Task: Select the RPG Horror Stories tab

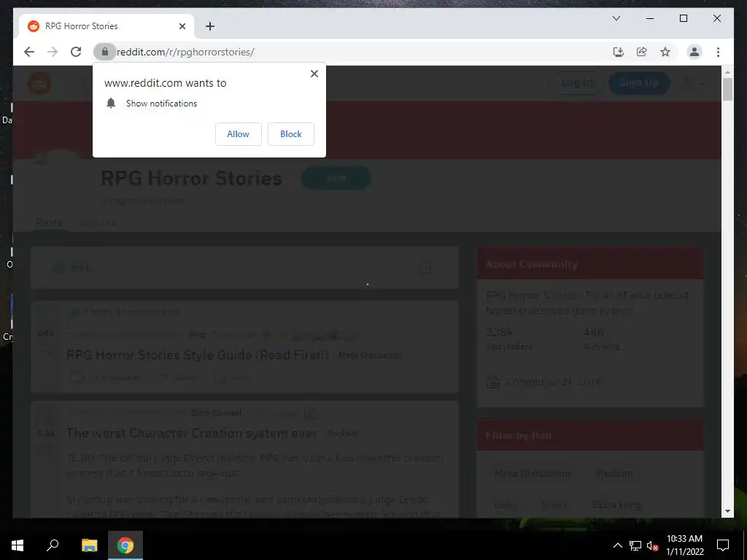Action: click(x=107, y=26)
